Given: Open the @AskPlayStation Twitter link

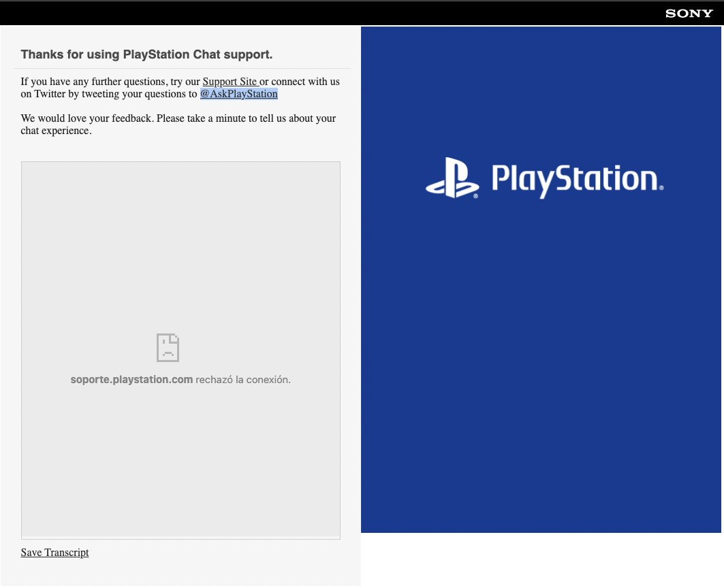Looking at the screenshot, I should coord(238,94).
